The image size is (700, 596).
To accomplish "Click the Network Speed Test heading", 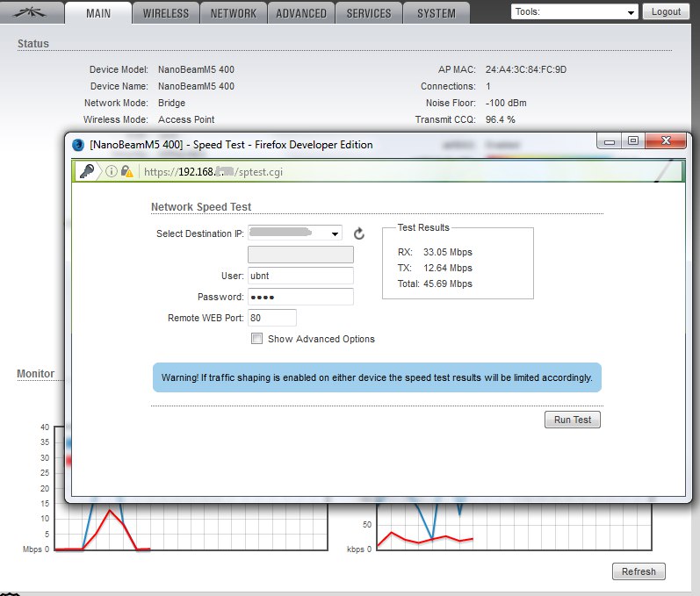I will click(201, 207).
